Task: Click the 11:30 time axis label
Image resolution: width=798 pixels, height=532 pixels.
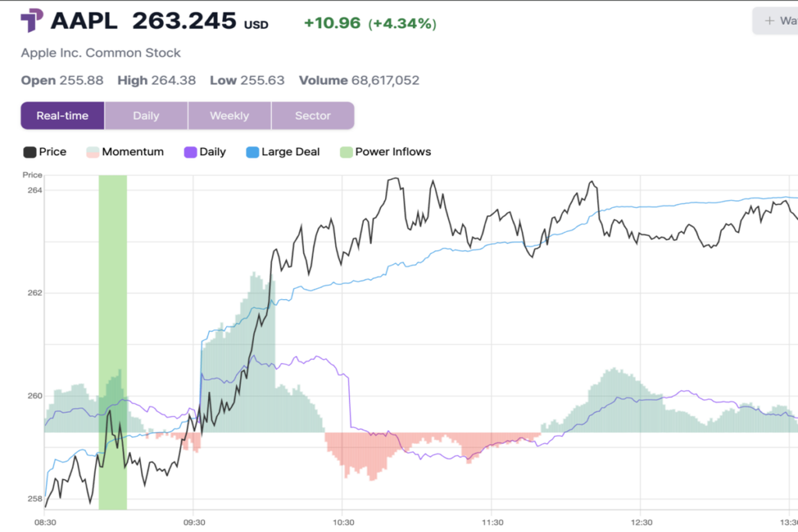Action: click(492, 522)
